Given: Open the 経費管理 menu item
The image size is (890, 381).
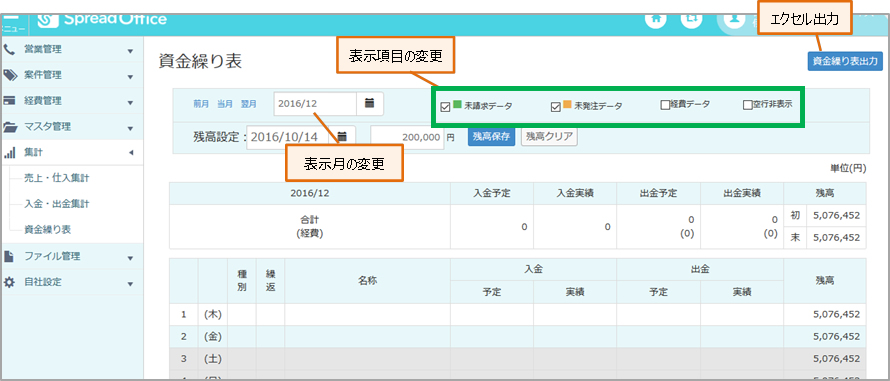Looking at the screenshot, I should [x=43, y=101].
